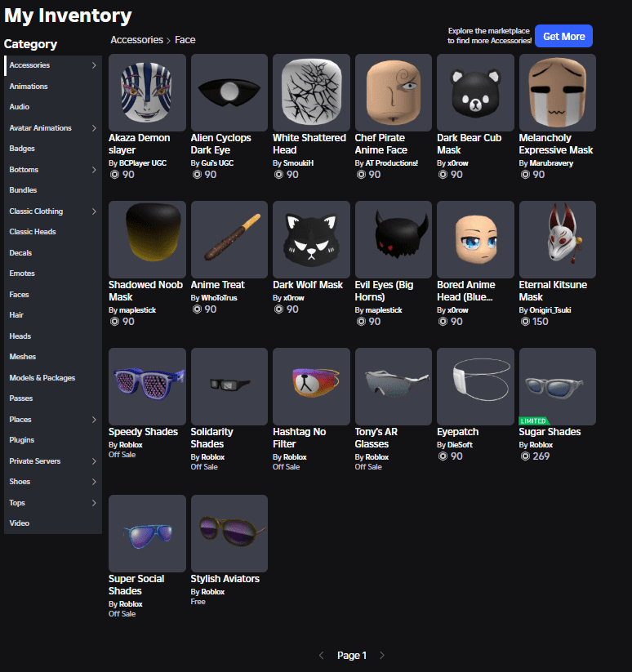This screenshot has width=632, height=672.
Task: Open the Stylish Aviators thumbnail
Action: point(229,533)
